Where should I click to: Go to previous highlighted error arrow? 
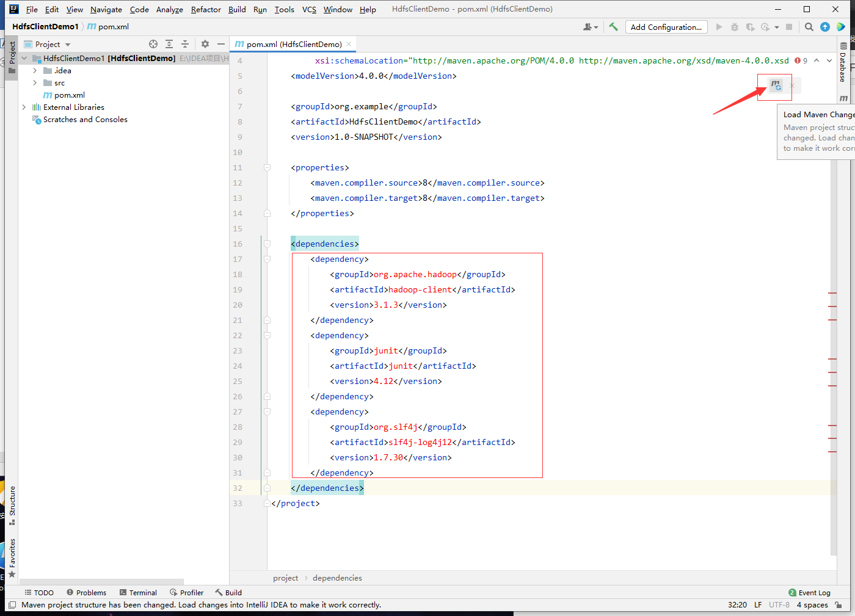[817, 60]
